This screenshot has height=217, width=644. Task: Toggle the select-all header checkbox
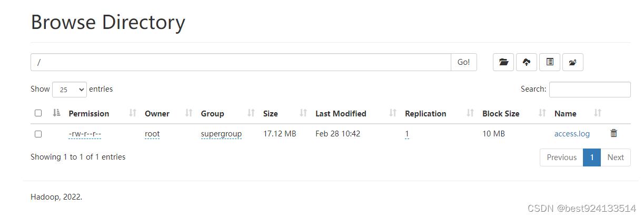(x=38, y=113)
